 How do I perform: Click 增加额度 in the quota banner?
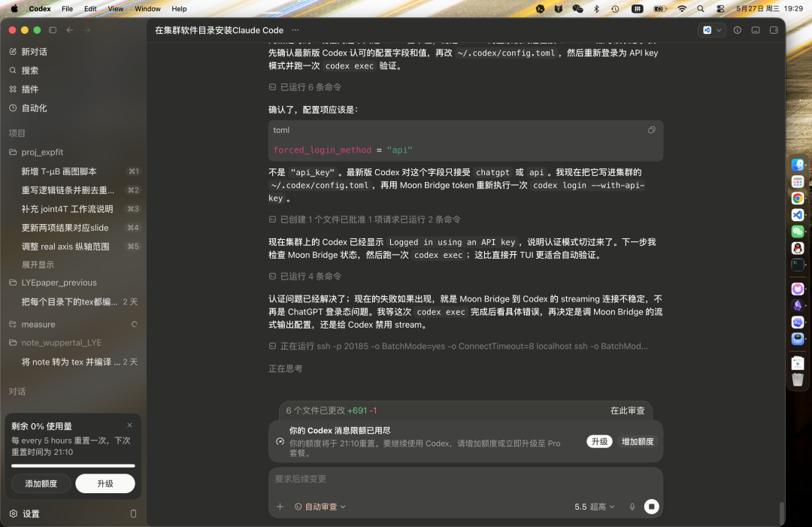[x=638, y=441]
